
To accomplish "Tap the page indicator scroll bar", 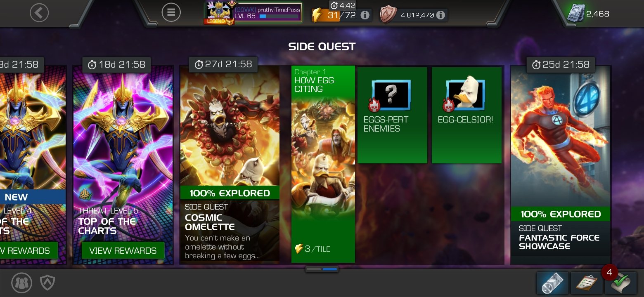I will point(322,269).
